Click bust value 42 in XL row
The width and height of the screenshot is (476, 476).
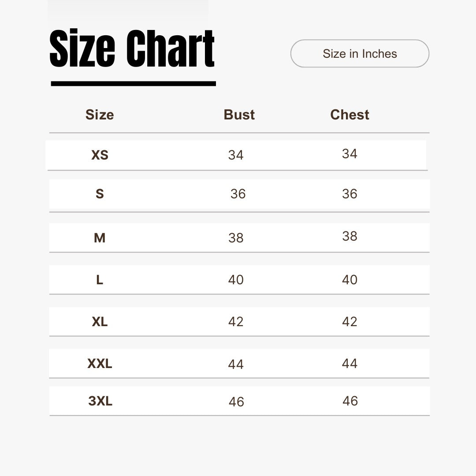click(x=236, y=322)
